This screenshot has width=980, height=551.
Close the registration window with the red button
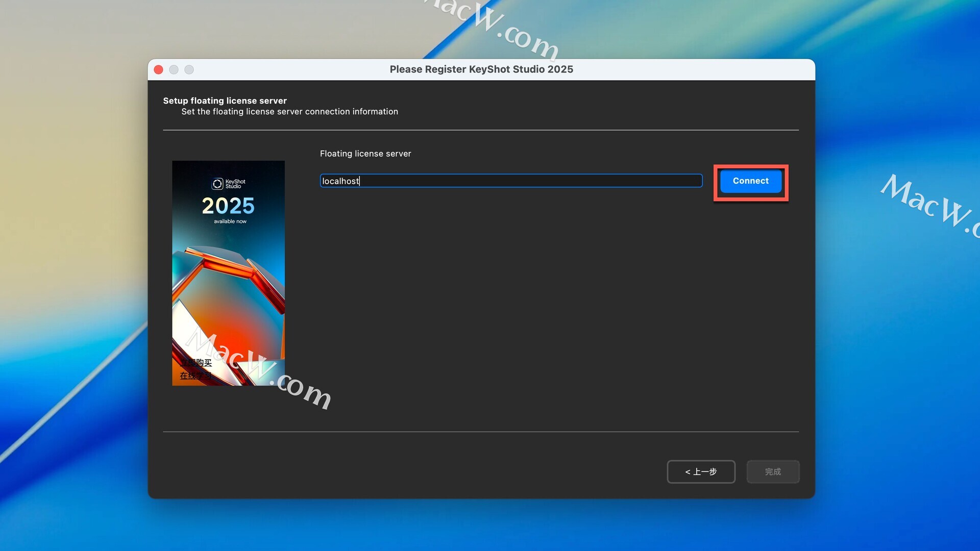(x=159, y=70)
